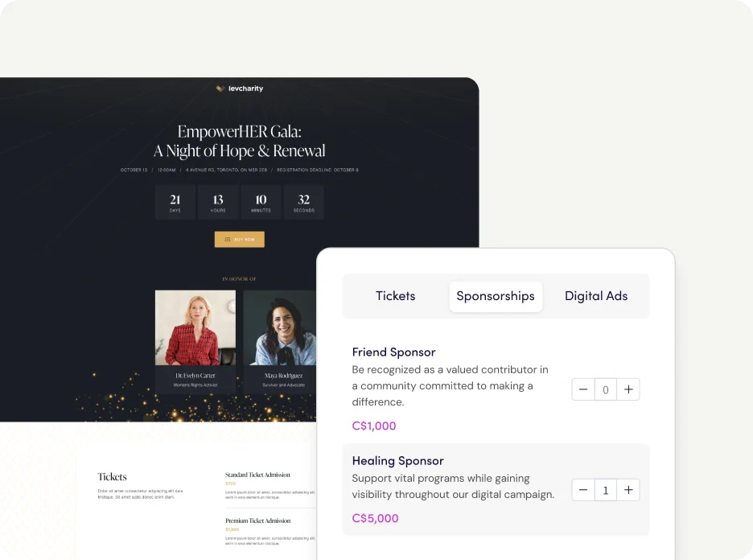Click the ticket icon in Buy Now button
The width and height of the screenshot is (753, 560).
[228, 239]
